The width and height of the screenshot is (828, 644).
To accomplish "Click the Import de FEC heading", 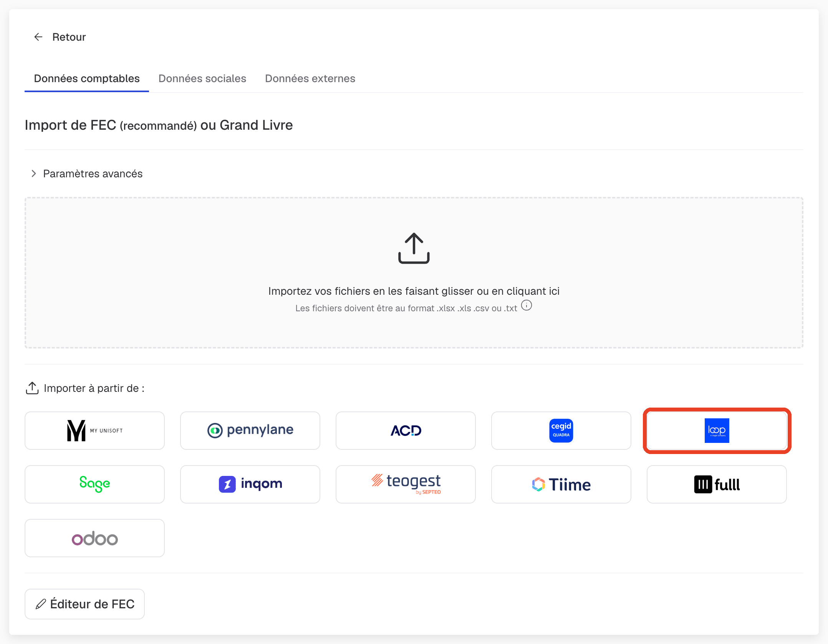I will 159,125.
